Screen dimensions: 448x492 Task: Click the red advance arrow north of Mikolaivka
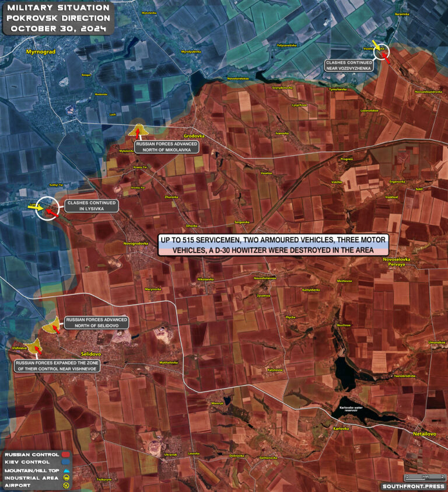pyautogui.click(x=138, y=132)
